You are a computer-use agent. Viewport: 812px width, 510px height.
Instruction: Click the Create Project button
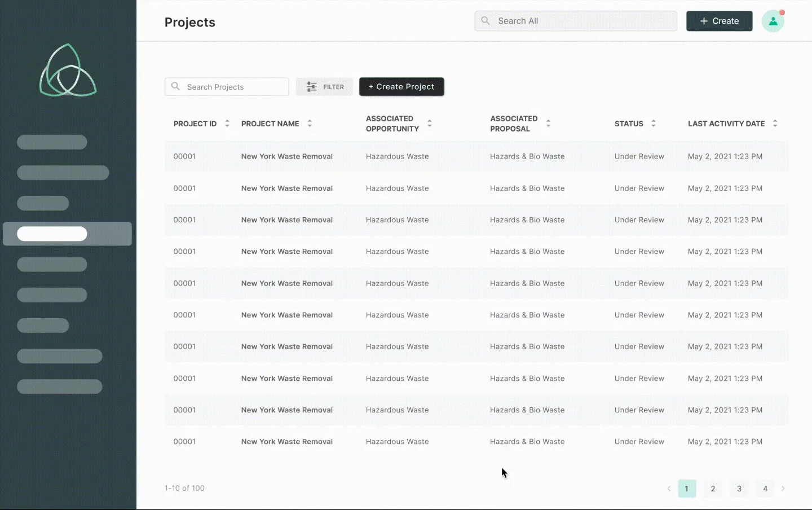pyautogui.click(x=401, y=86)
